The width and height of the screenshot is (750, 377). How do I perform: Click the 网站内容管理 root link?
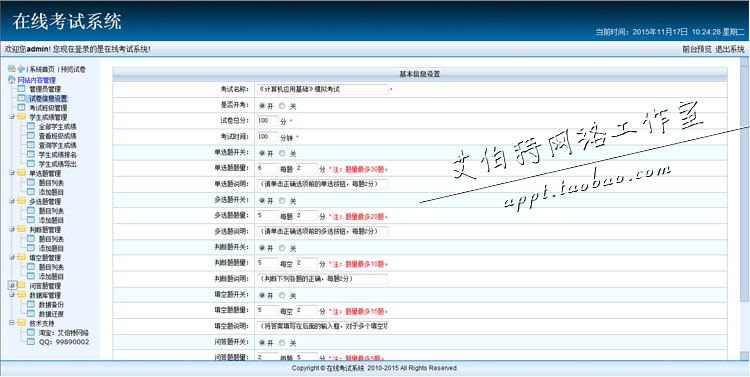(36, 80)
